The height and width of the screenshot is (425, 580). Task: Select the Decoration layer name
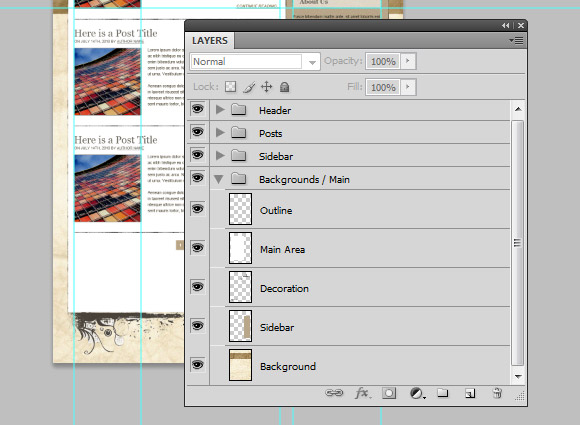[x=284, y=289]
